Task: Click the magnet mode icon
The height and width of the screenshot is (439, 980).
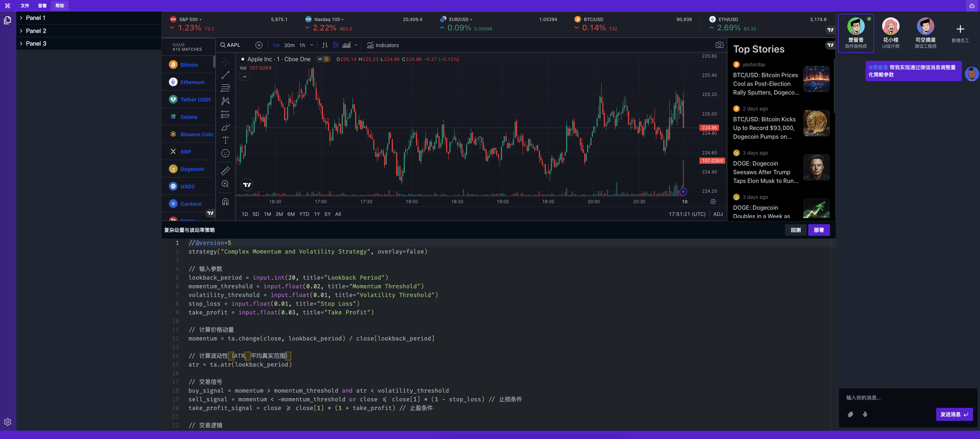Action: [x=225, y=201]
